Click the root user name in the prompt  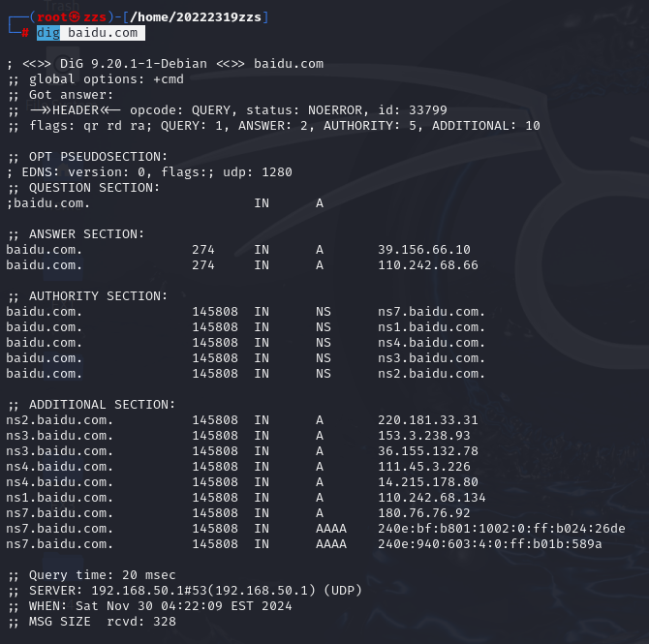coord(52,17)
